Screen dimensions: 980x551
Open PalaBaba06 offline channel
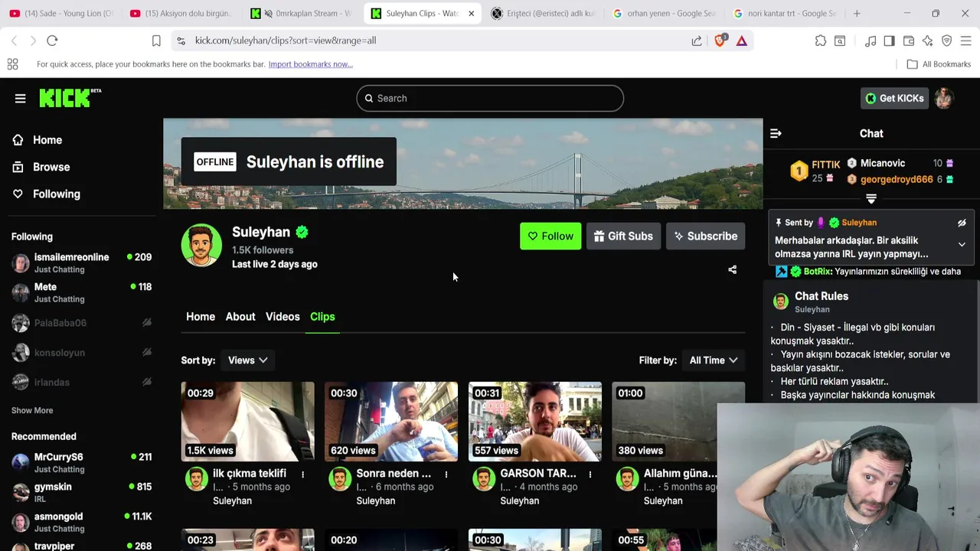(81, 323)
